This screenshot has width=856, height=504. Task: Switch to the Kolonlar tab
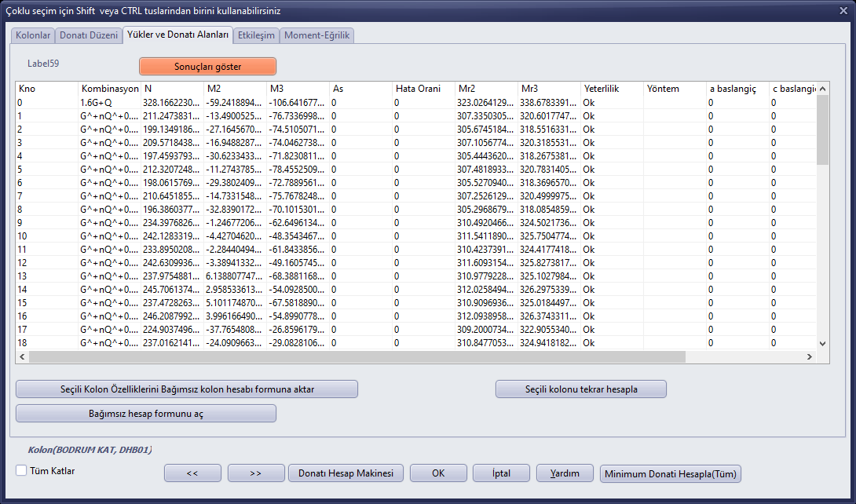[33, 35]
